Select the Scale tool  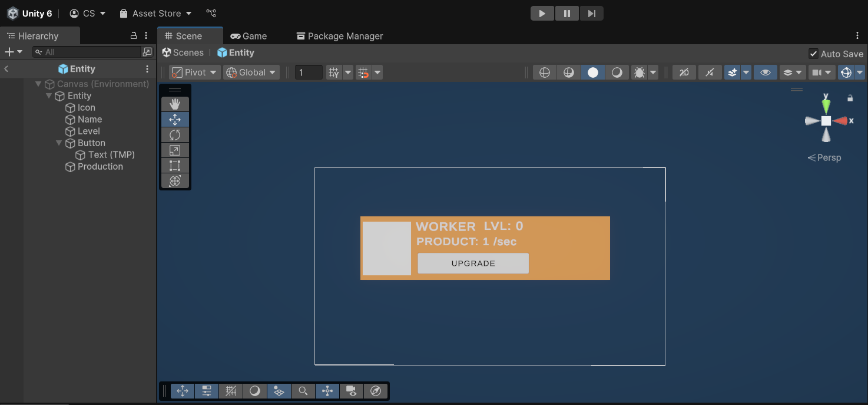click(x=175, y=150)
